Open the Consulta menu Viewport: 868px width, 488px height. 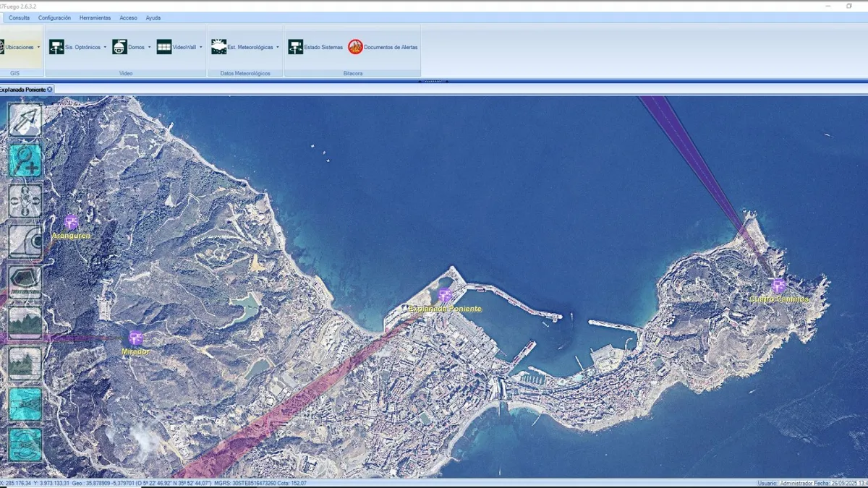[x=20, y=17]
